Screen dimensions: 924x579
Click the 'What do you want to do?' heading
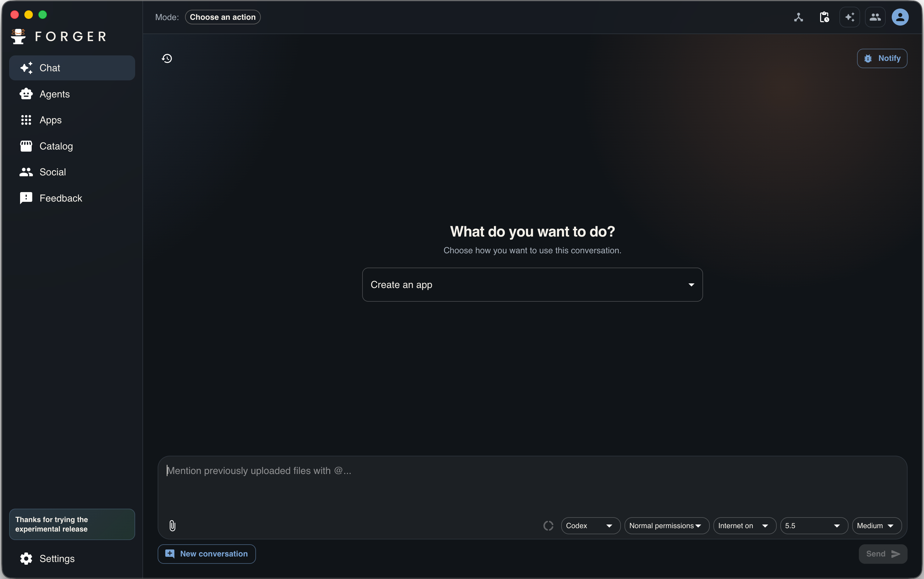(532, 231)
